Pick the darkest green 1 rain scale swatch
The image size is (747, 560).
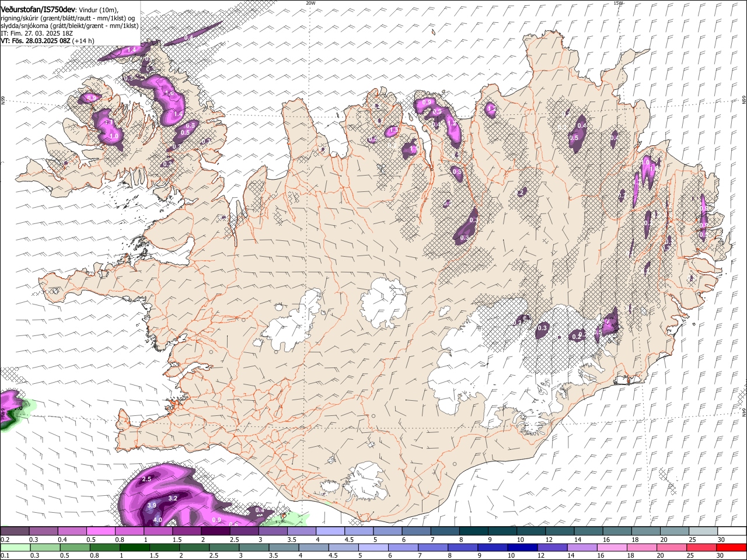(x=134, y=548)
